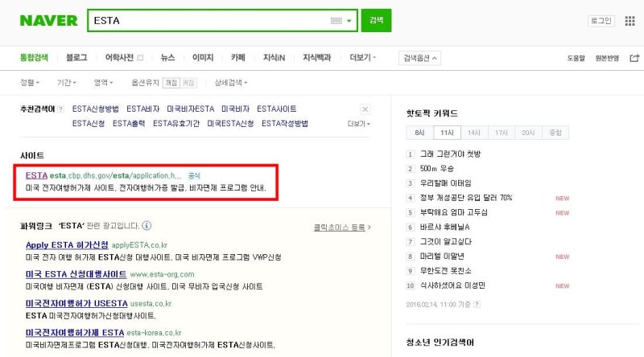Image resolution: width=644 pixels, height=357 pixels.
Task: Select the 17시 hot topic tab
Action: [501, 133]
